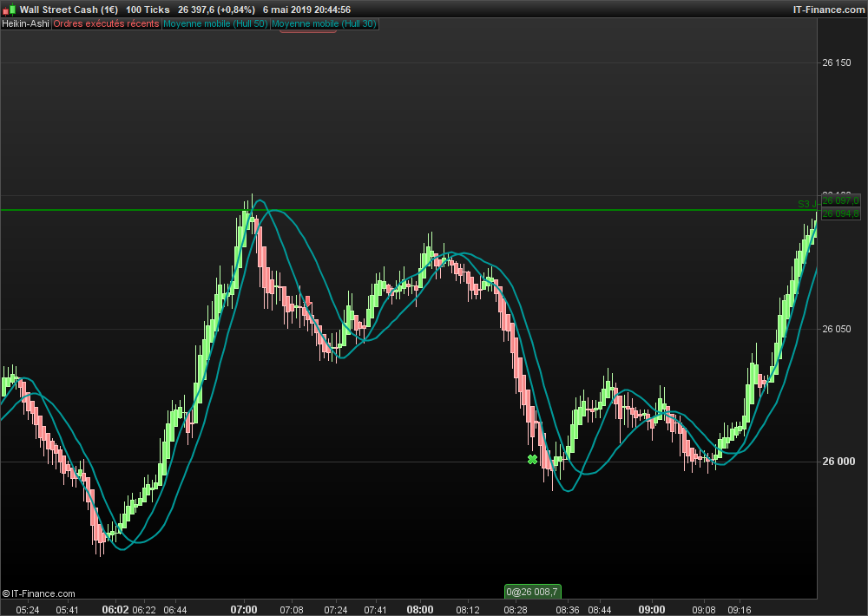
Task: Click the 08:36 time axis label
Action: tap(568, 610)
